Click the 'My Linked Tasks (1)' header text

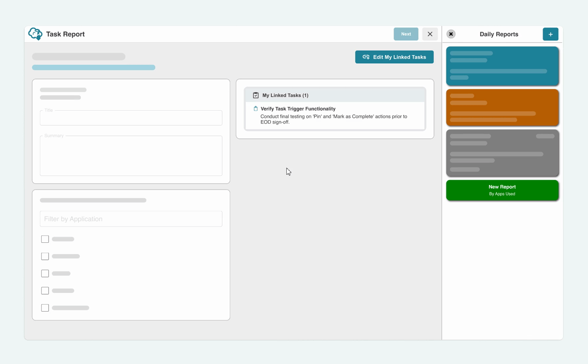[x=285, y=95]
